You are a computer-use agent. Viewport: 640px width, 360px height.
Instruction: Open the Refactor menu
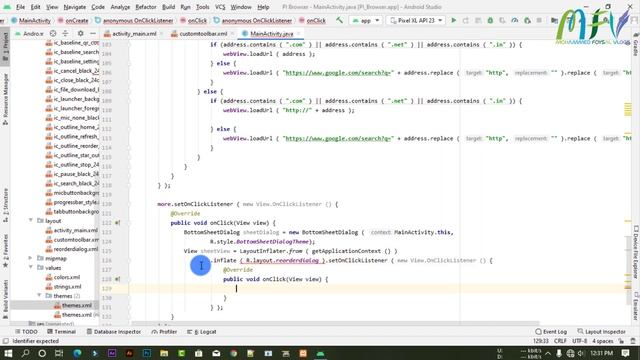pyautogui.click(x=146, y=7)
